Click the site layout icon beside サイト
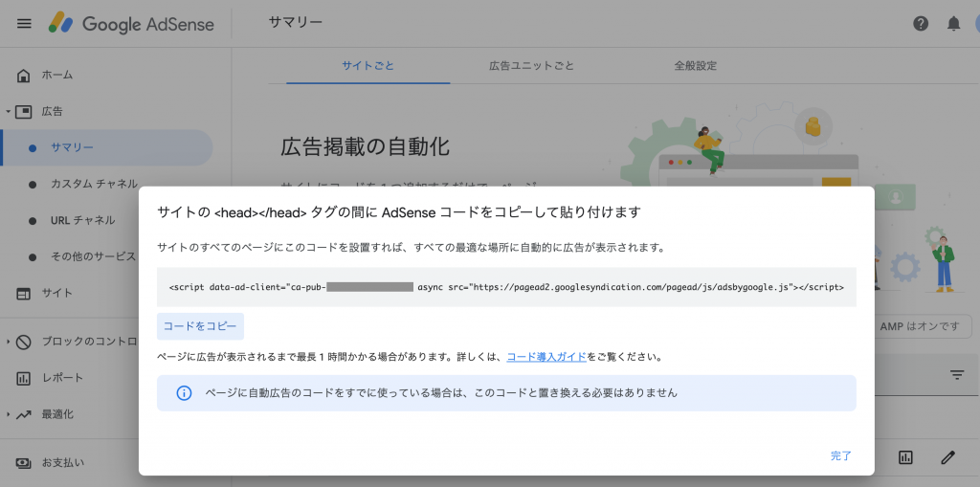 (24, 293)
